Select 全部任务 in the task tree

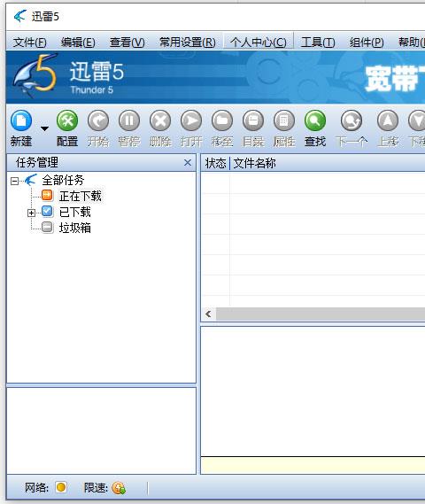coord(63,180)
